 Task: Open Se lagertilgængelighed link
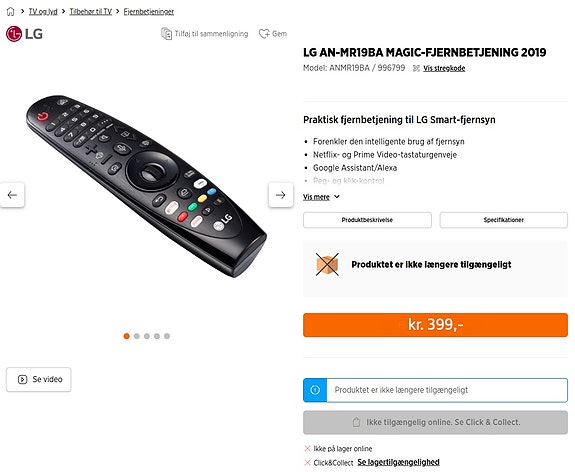(x=398, y=462)
